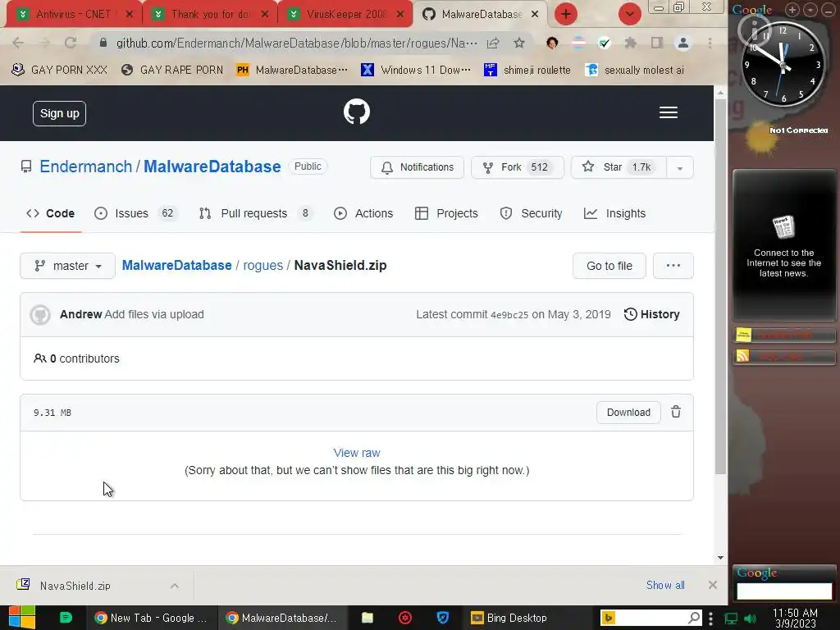Click the green checkmark extension icon
This screenshot has width=840, height=630.
[x=605, y=43]
